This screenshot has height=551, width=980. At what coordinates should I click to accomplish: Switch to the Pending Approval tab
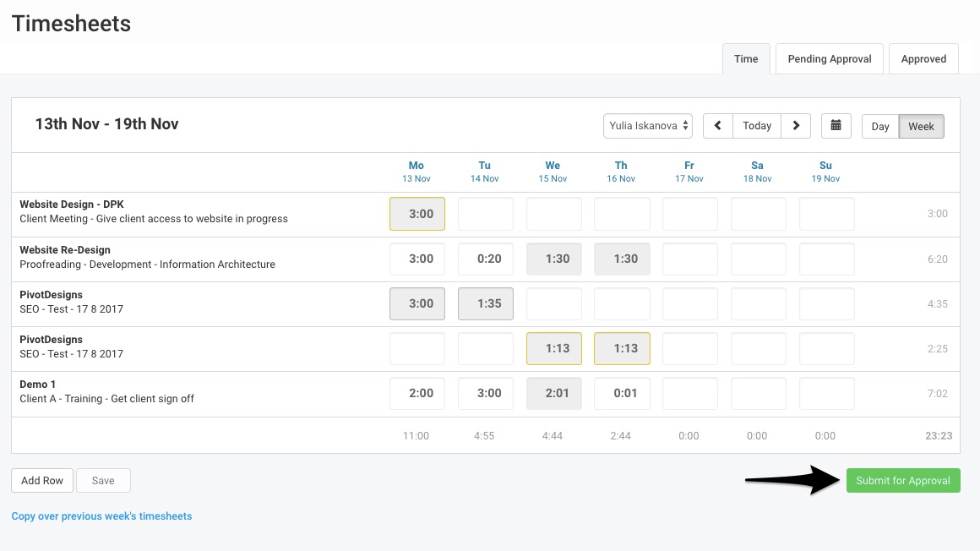829,58
